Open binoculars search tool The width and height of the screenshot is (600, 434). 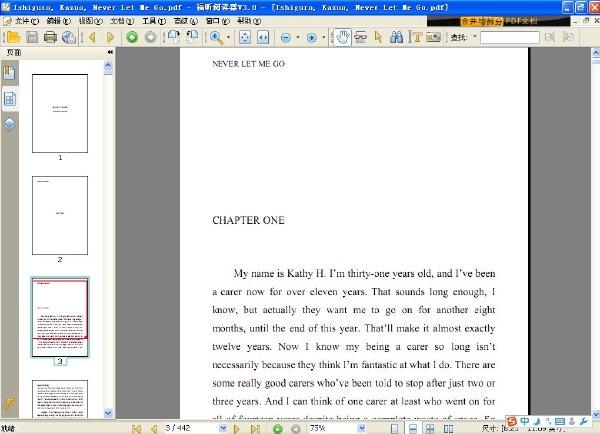(x=396, y=37)
